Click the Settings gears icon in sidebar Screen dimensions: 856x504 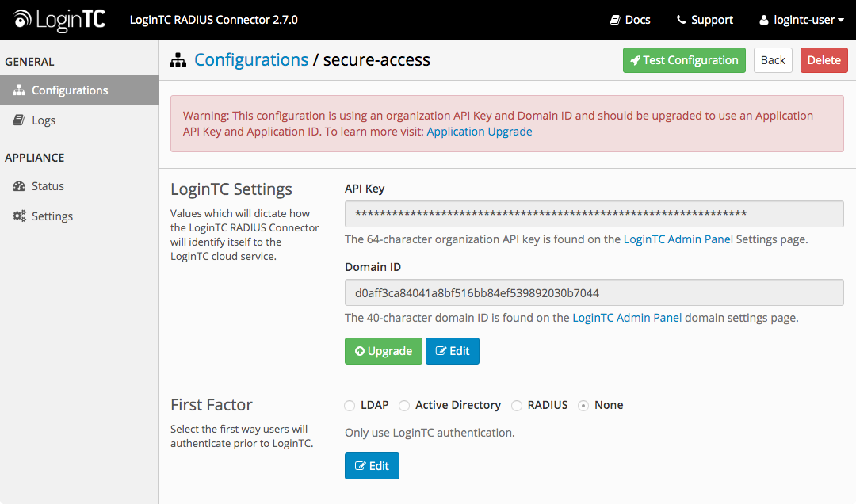19,216
